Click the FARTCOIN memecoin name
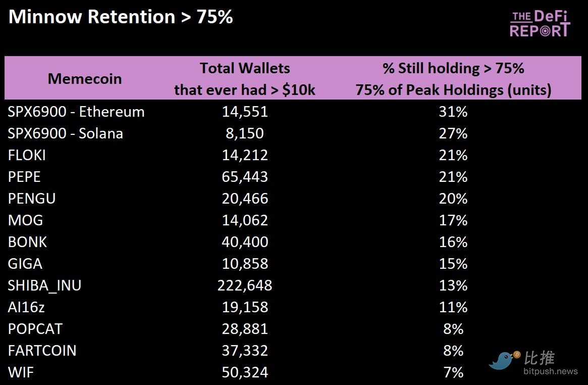The image size is (588, 385). [x=42, y=351]
